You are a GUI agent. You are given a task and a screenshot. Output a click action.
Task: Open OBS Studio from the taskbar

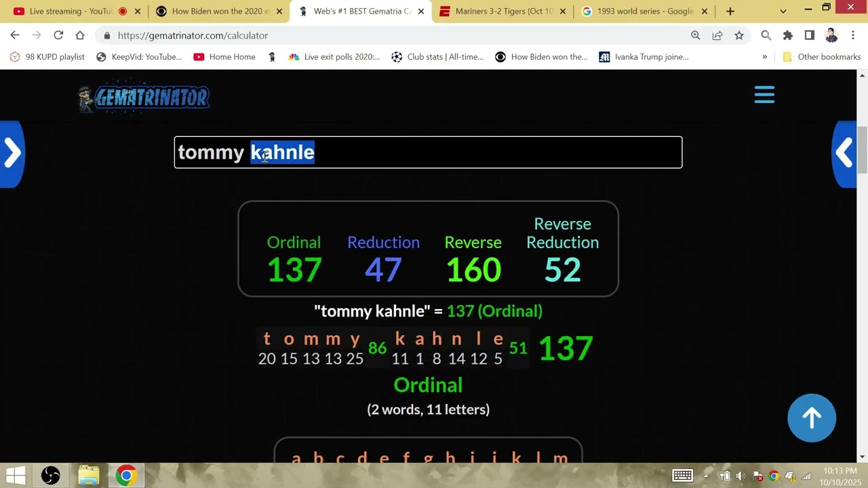pyautogui.click(x=51, y=476)
